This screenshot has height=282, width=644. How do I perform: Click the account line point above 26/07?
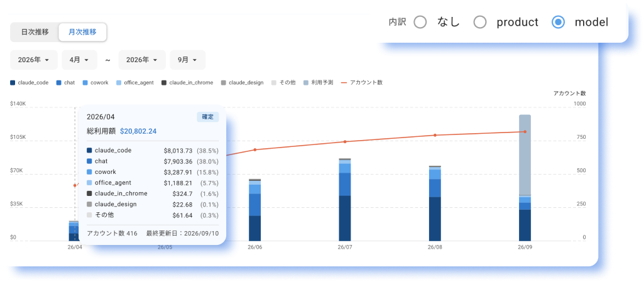tap(345, 141)
